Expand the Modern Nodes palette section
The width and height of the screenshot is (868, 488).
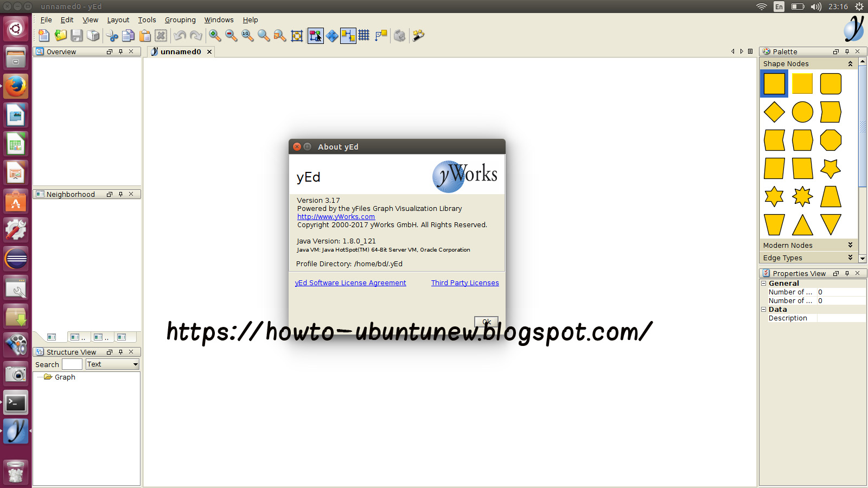[850, 245]
